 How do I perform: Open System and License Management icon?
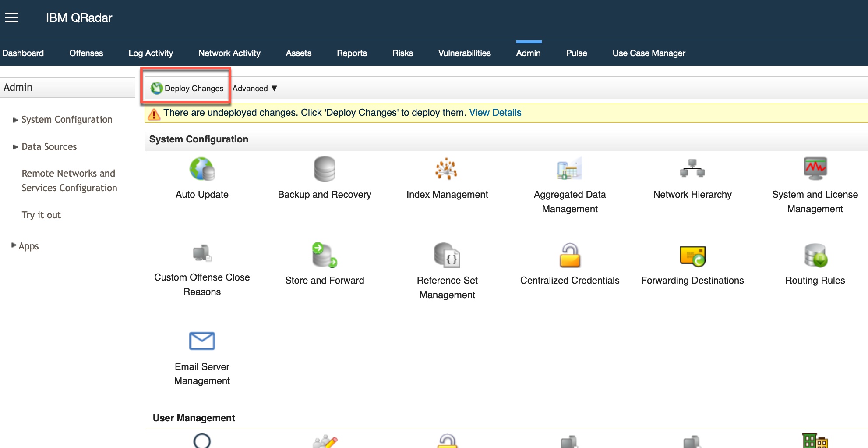[815, 169]
